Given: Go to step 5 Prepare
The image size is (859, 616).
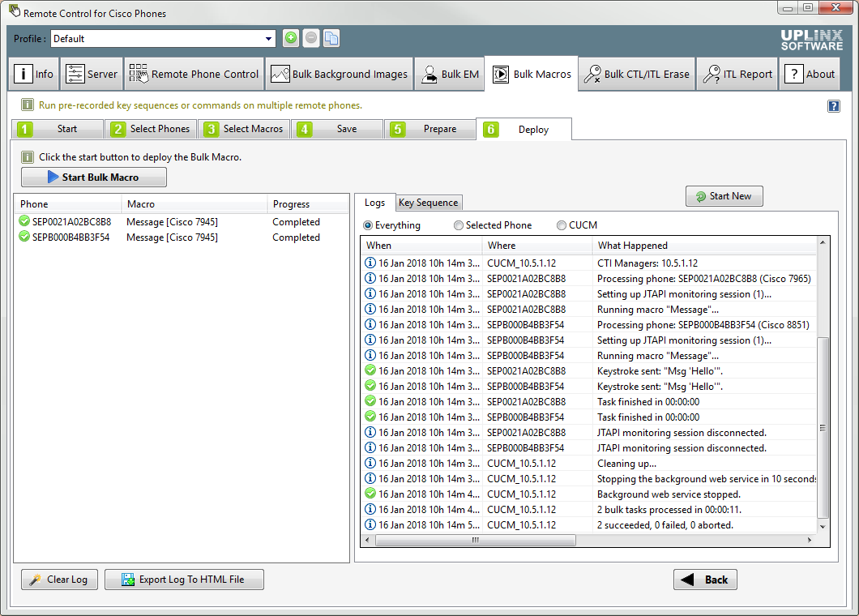Looking at the screenshot, I should (x=430, y=129).
